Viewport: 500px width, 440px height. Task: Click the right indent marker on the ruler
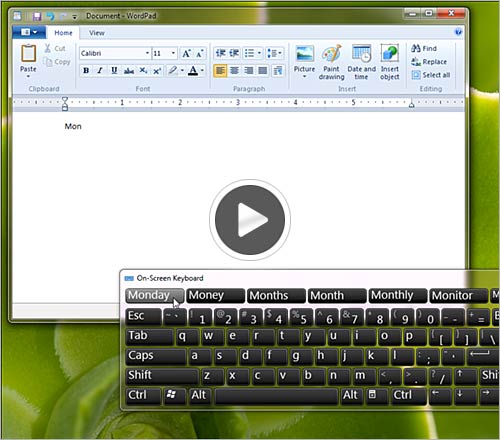click(x=412, y=105)
